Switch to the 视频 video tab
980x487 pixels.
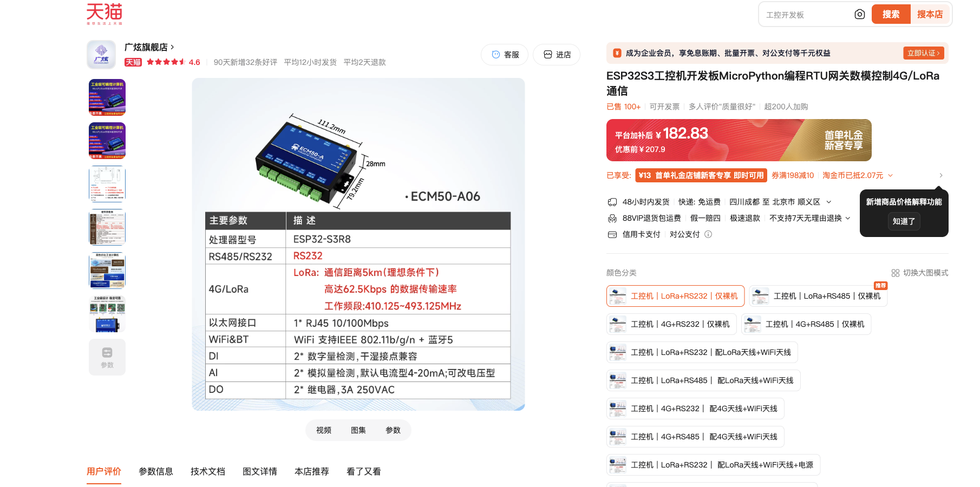[324, 430]
